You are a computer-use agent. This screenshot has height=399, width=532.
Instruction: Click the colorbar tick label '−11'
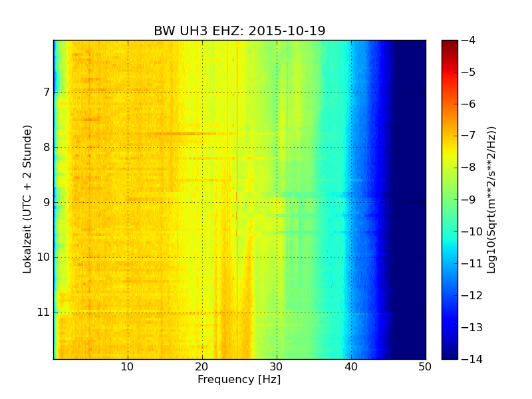click(472, 263)
